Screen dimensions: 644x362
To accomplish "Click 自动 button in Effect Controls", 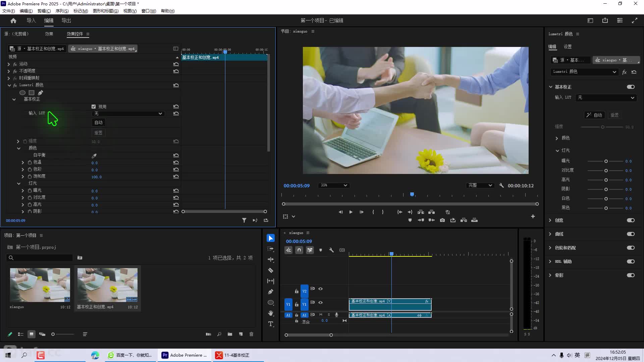I will coord(99,122).
